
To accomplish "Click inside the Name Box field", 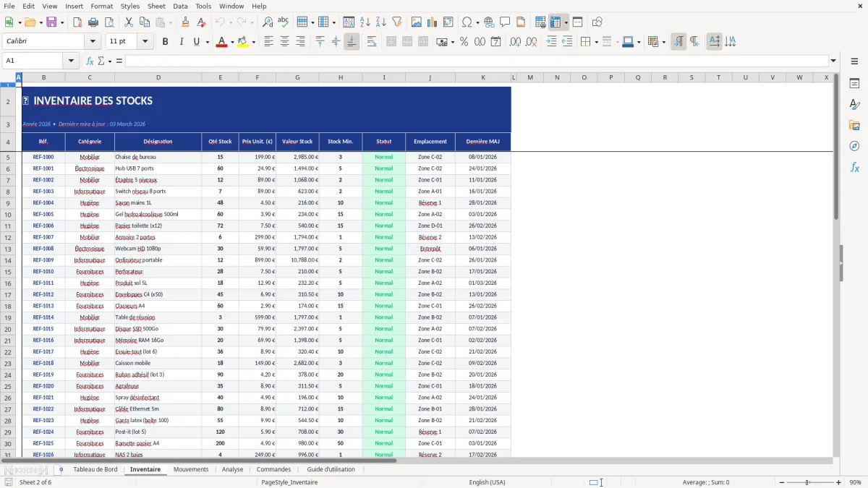I will pos(36,61).
